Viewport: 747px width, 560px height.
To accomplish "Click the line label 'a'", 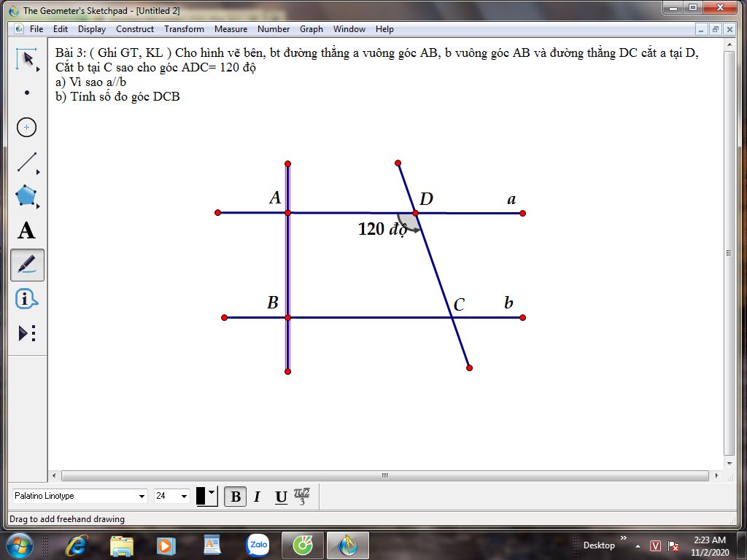I will point(511,199).
